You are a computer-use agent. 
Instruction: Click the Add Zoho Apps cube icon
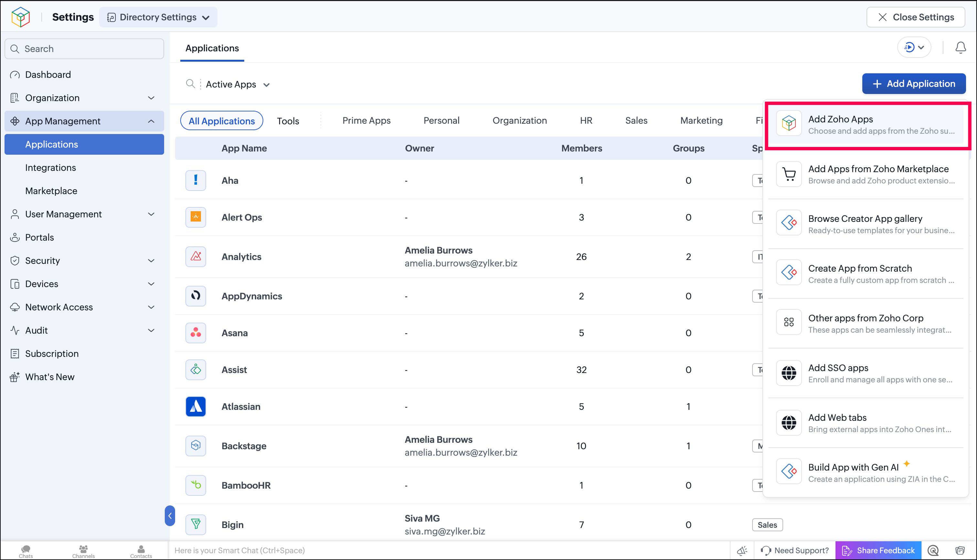(789, 123)
